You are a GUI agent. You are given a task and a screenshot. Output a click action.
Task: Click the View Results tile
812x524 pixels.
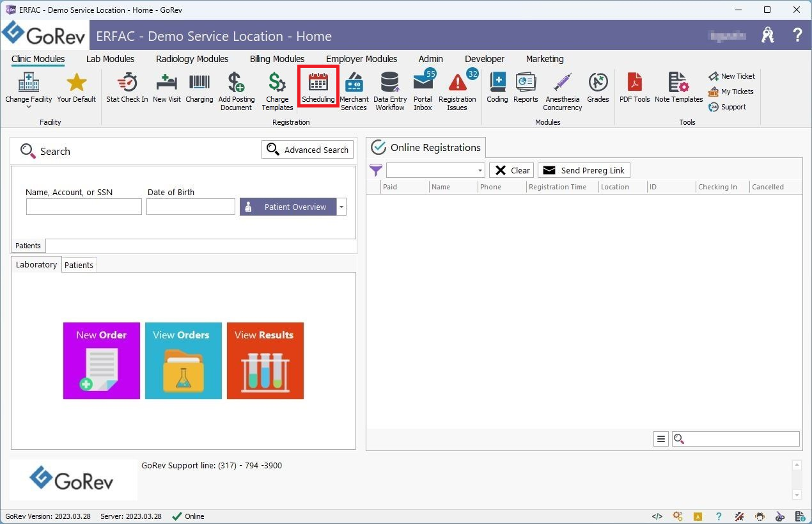(x=265, y=361)
